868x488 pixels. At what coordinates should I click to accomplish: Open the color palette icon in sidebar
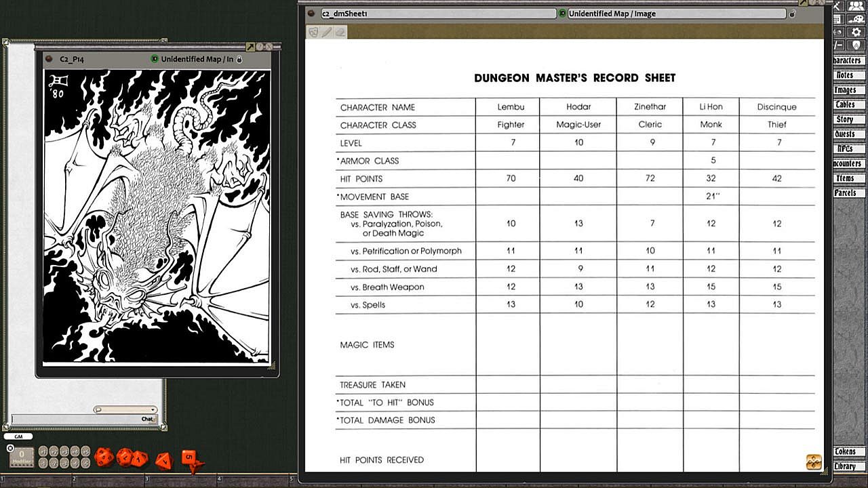(856, 19)
